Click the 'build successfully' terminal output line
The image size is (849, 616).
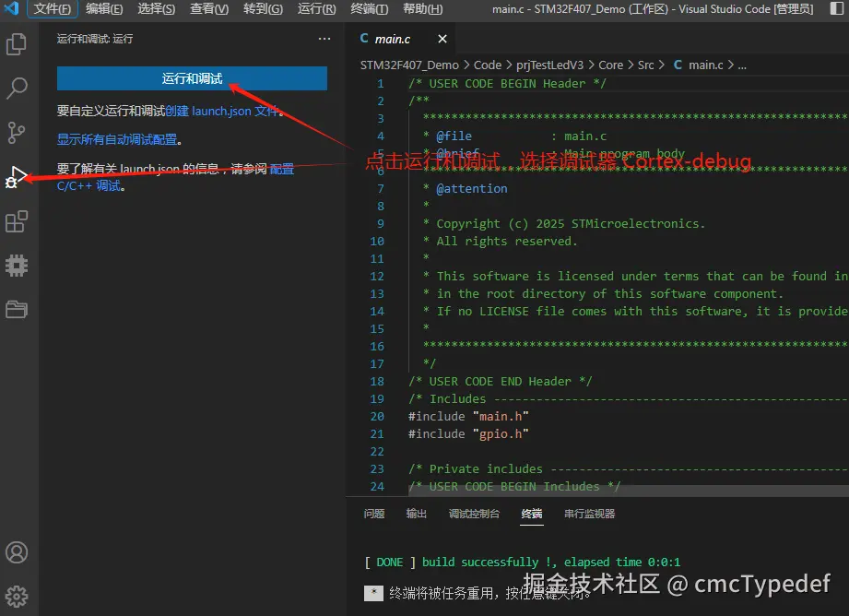522,563
